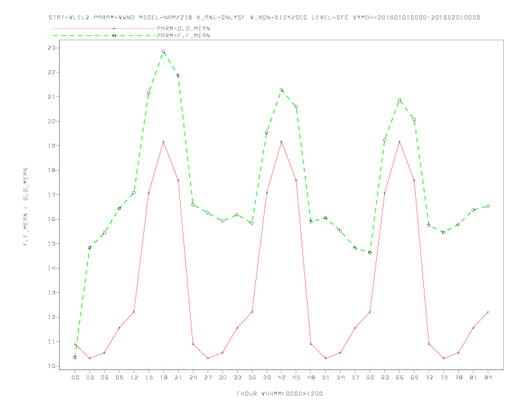The width and height of the screenshot is (532, 411).
Task: Click the red observed peak marker at hour 42
Action: [x=281, y=142]
